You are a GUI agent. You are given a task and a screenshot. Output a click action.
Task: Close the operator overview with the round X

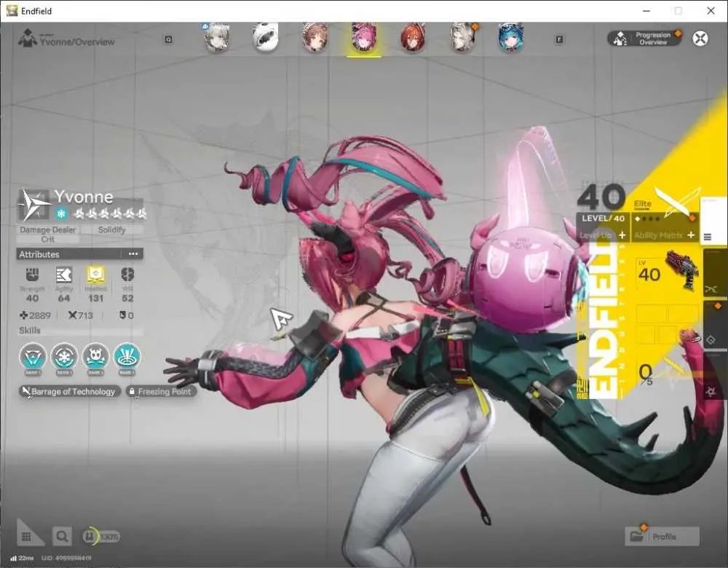pos(700,38)
